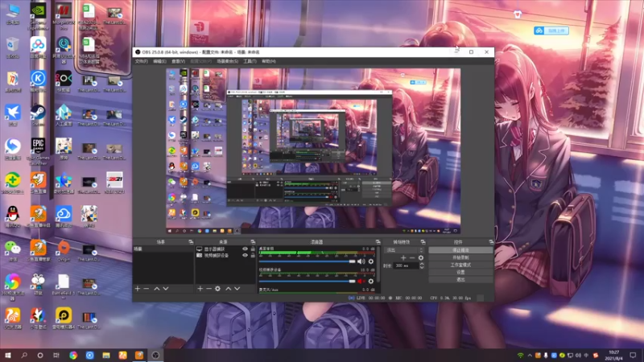
Task: Open Origin desktop shortcut
Action: coord(64,250)
